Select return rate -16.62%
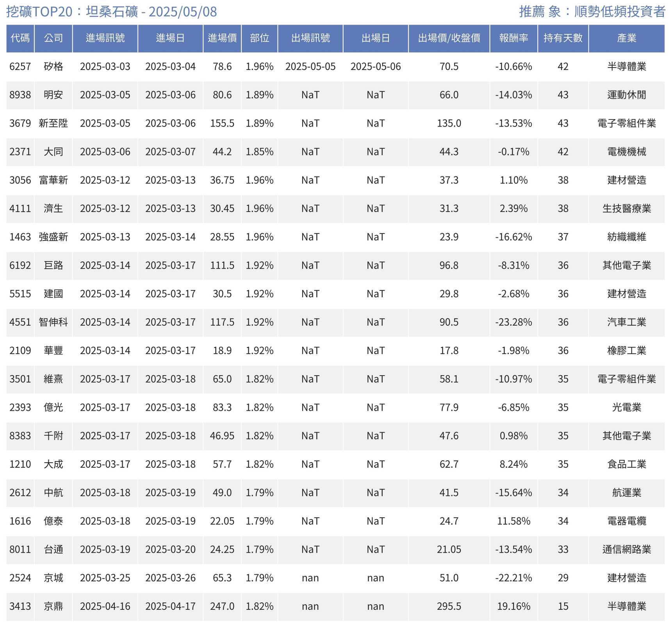 pyautogui.click(x=513, y=237)
